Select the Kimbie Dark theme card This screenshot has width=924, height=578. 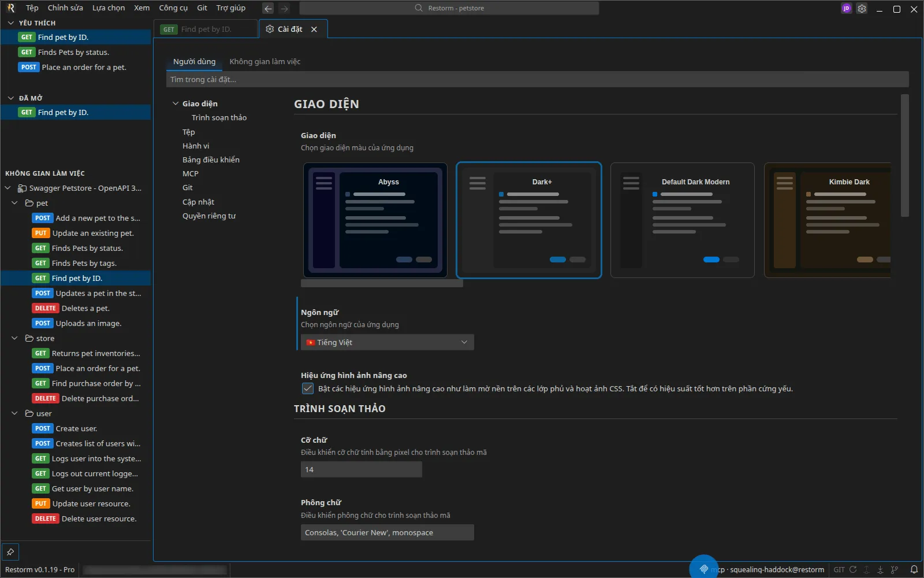tap(828, 220)
